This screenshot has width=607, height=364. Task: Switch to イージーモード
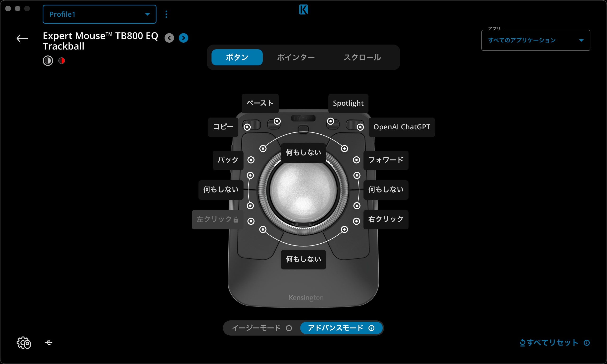[x=256, y=328]
